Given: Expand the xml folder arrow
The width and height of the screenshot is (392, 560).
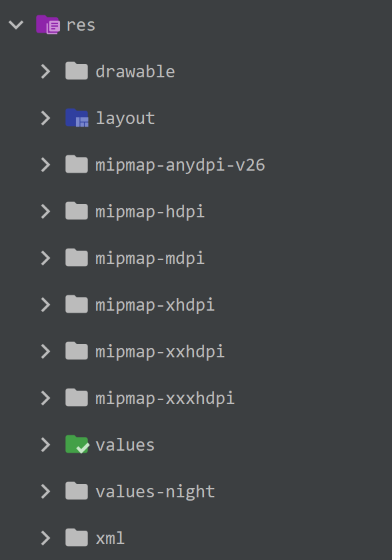Looking at the screenshot, I should (45, 538).
